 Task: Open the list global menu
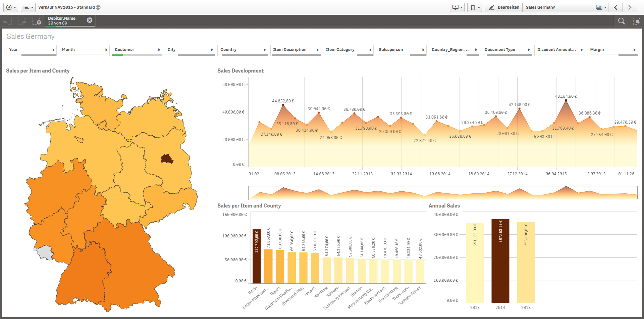pos(28,7)
